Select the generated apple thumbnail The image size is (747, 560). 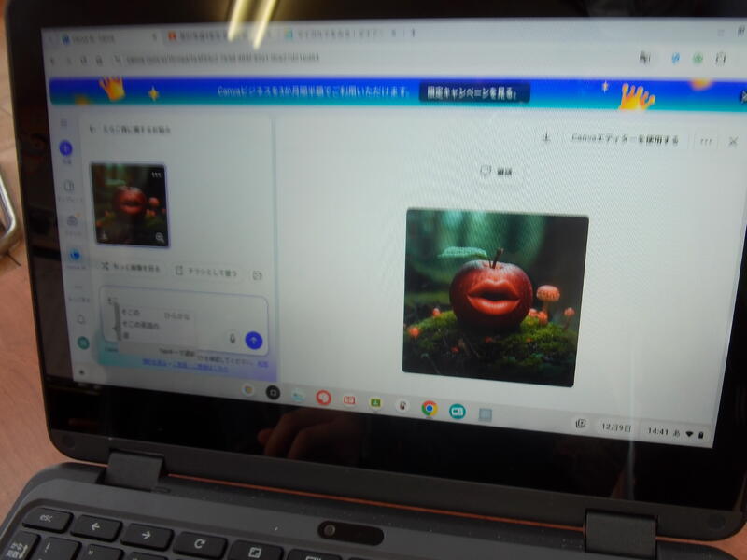pos(130,205)
